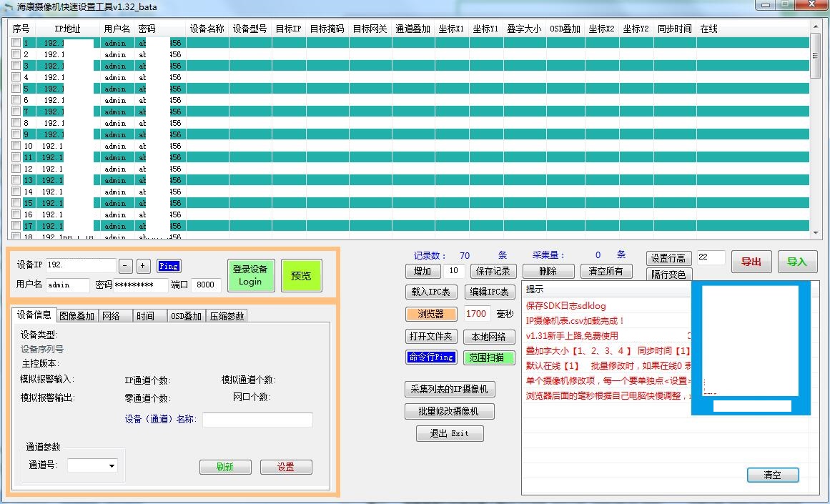Click the 同步时间 column header
The width and height of the screenshot is (830, 504).
coord(675,29)
